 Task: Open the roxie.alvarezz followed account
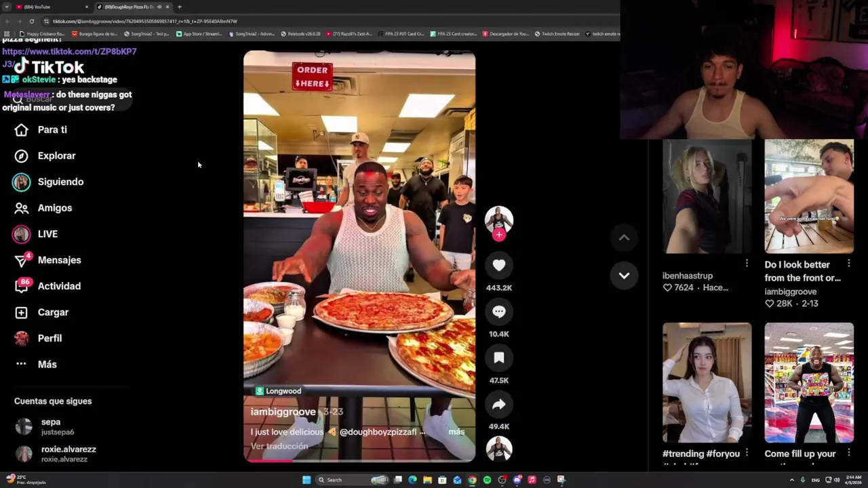(x=54, y=454)
